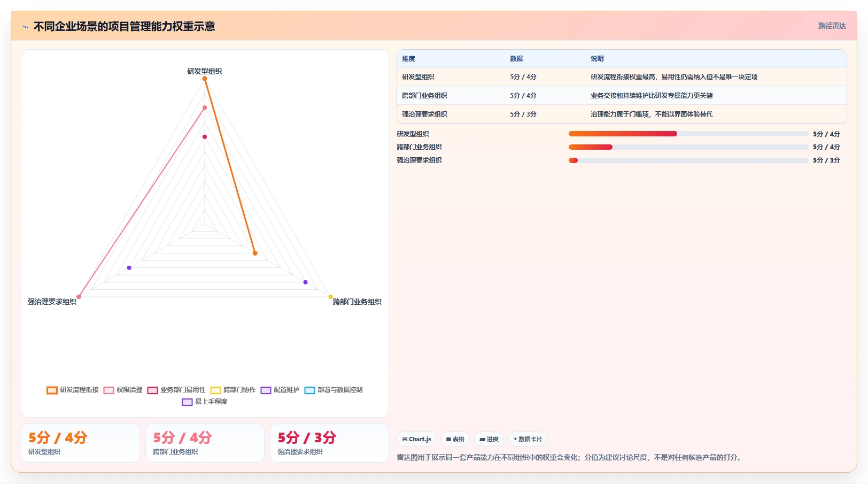Click the 5分 / 3分 table cell
The image size is (868, 484).
click(x=523, y=114)
